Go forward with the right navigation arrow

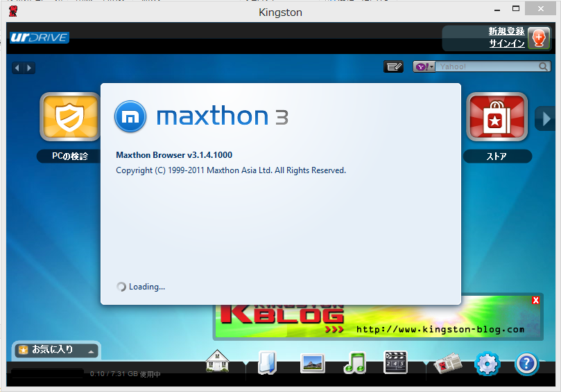pos(29,68)
